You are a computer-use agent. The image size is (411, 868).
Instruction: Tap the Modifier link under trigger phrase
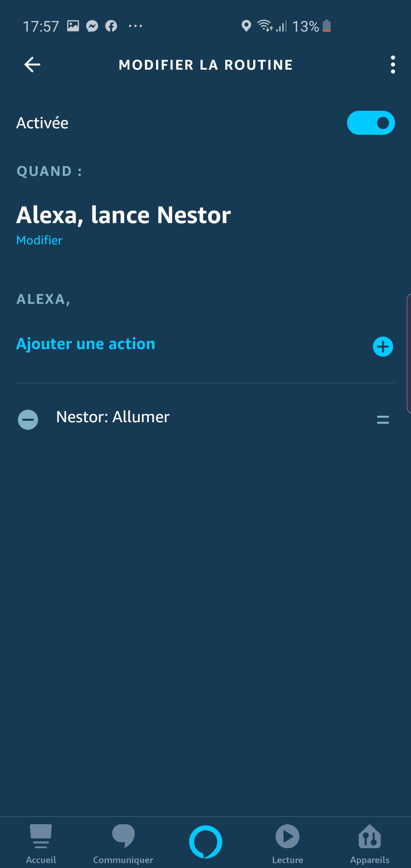(39, 240)
